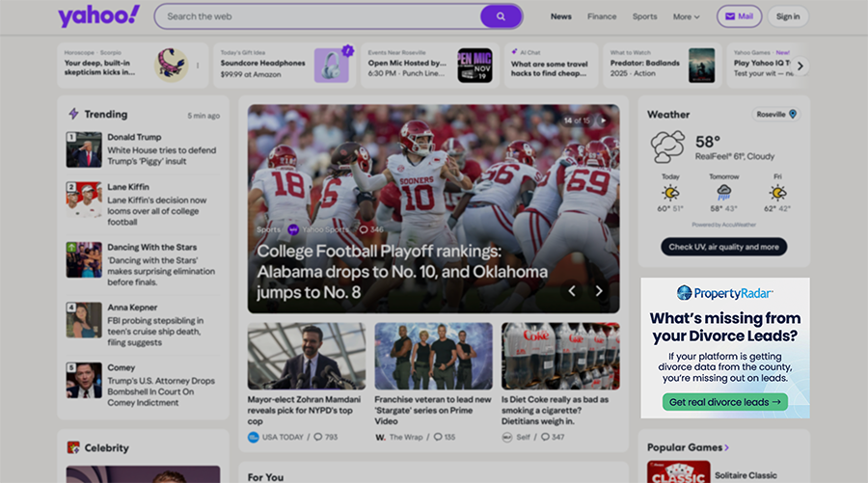Viewport: 868px width, 483px height.
Task: Open the Lane Kiffin trending thumbnail
Action: [84, 200]
